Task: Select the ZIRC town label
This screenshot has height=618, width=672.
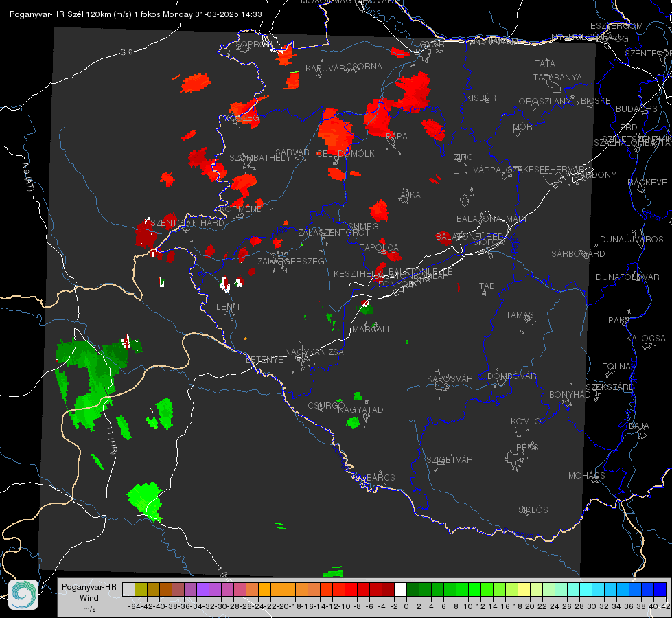Action: pyautogui.click(x=463, y=157)
